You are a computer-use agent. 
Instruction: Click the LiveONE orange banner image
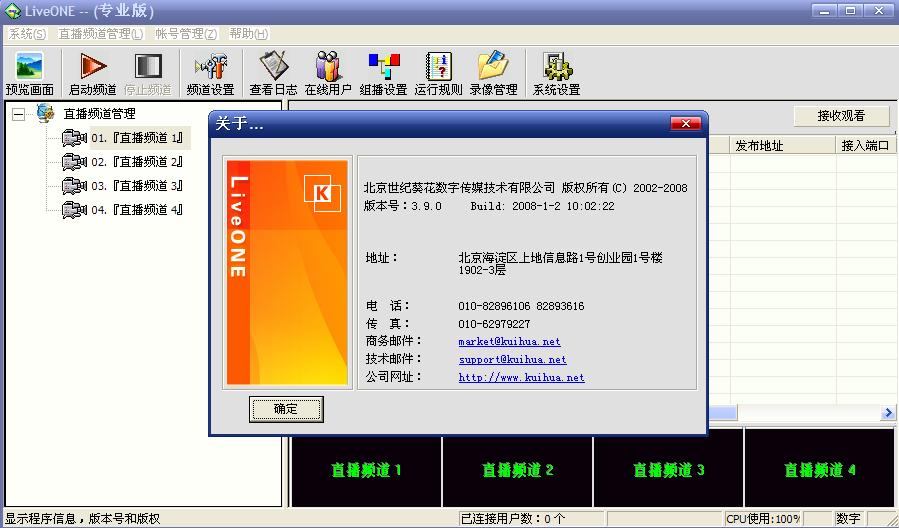click(287, 272)
